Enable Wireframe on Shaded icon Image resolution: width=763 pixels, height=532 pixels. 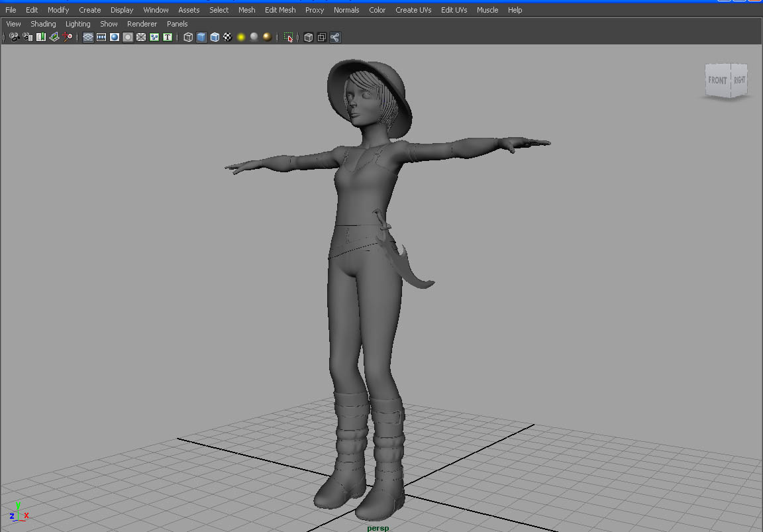(215, 38)
